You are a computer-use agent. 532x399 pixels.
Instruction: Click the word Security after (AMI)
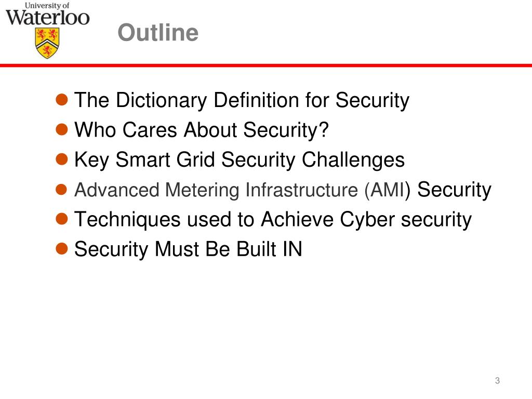tap(454, 190)
